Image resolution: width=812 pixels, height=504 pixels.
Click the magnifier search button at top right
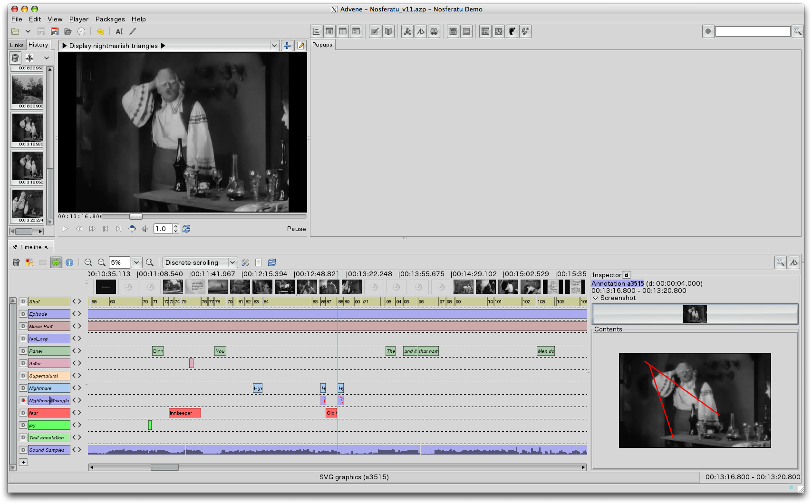797,31
